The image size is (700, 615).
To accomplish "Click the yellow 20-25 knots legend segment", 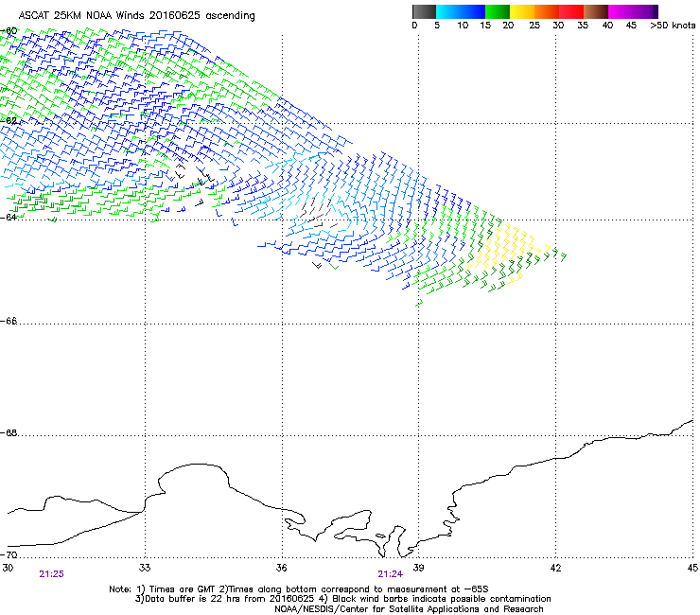I will click(x=522, y=11).
